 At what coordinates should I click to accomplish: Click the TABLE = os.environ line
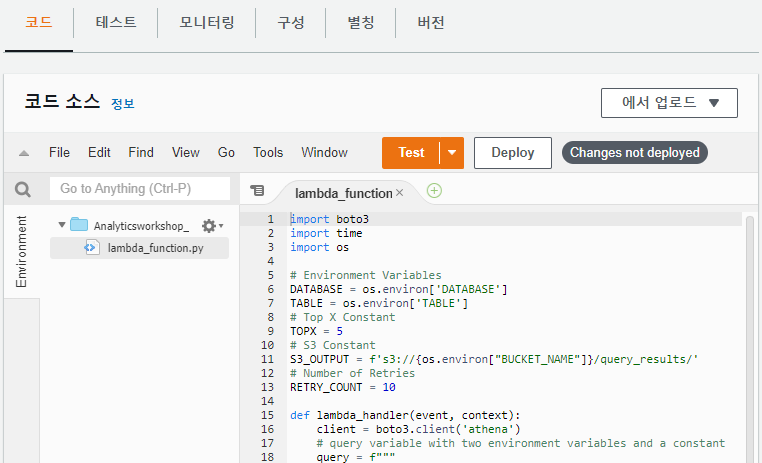click(x=379, y=304)
